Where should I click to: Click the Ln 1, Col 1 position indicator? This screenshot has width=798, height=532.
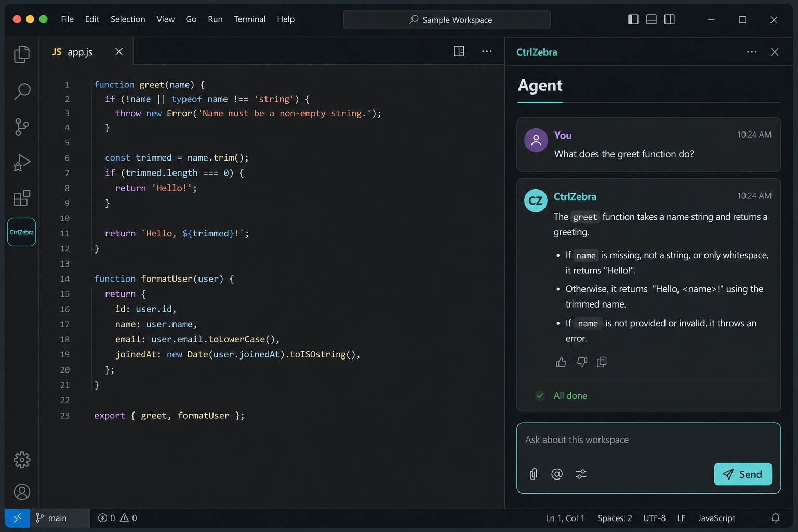coord(565,518)
